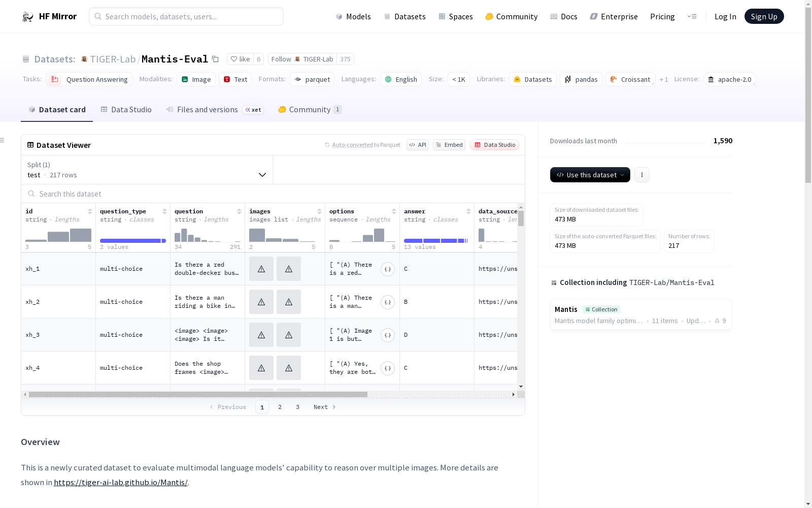Copy the dataset name with the copy icon

(x=215, y=59)
